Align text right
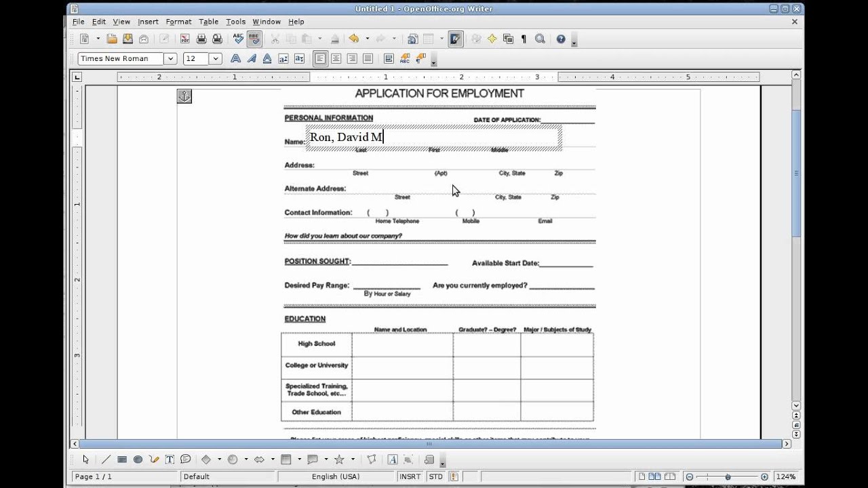The image size is (868, 488). pos(352,59)
